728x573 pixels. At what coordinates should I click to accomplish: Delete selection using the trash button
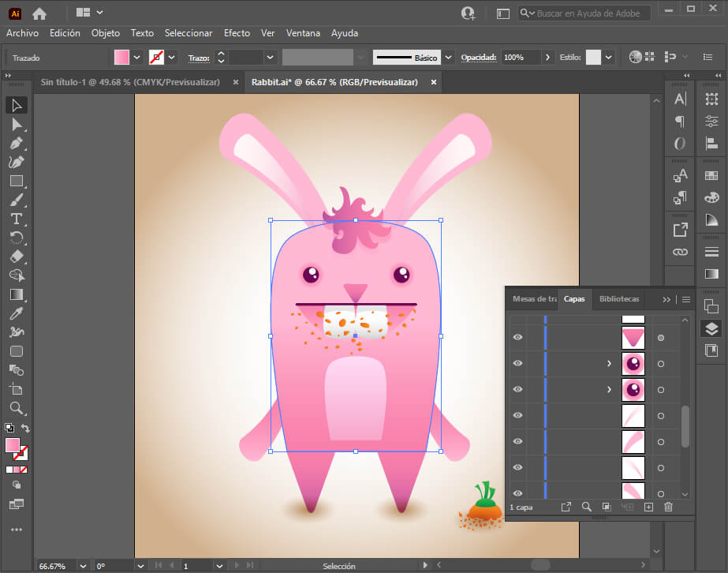668,507
